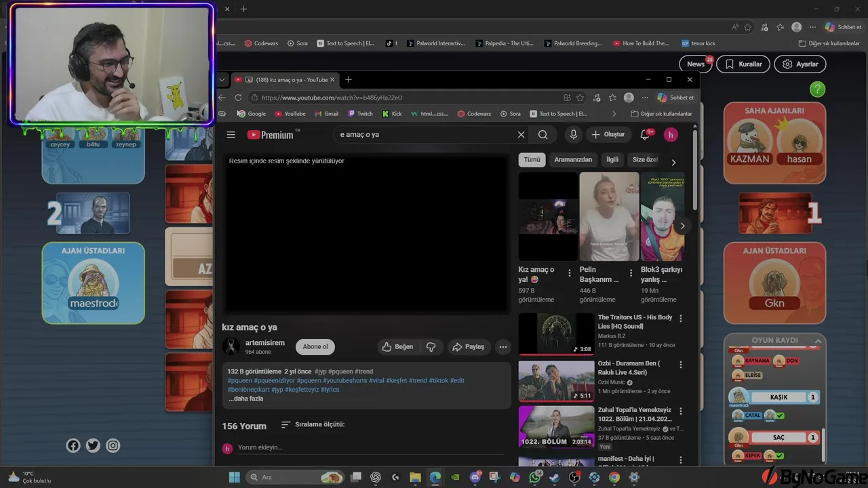
Task: Open options for 'Kız amaç o ya!' short
Action: [570, 273]
